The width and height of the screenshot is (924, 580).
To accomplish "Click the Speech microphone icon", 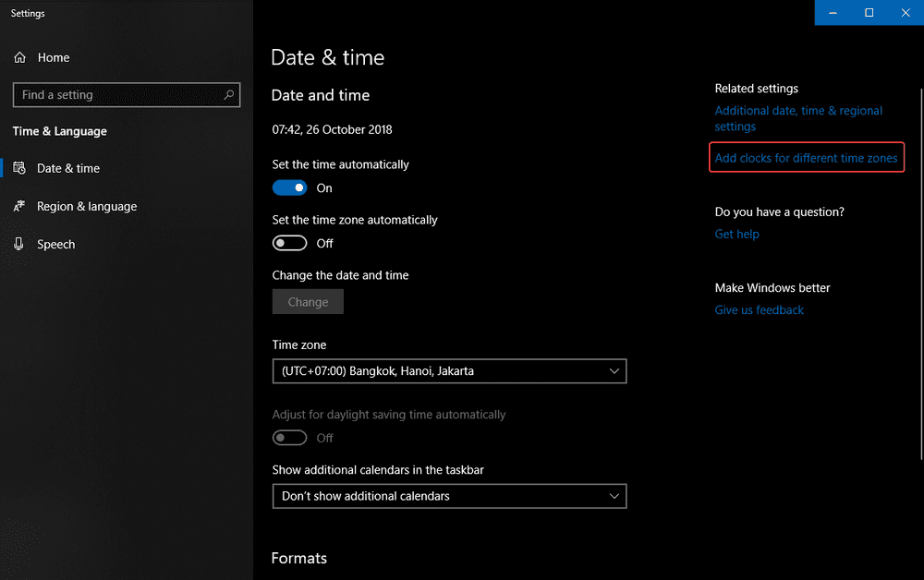I will pos(18,244).
